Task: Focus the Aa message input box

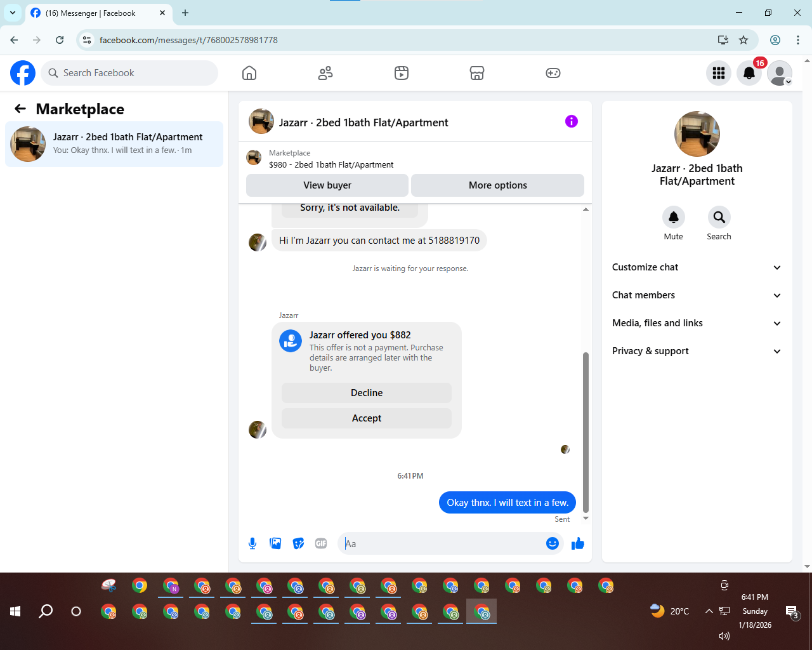Action: [x=443, y=543]
